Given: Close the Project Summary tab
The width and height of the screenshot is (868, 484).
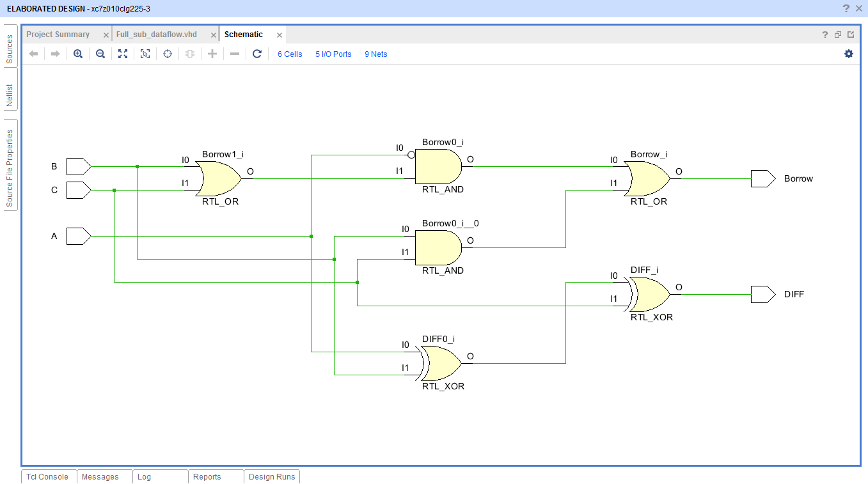Looking at the screenshot, I should tap(106, 35).
